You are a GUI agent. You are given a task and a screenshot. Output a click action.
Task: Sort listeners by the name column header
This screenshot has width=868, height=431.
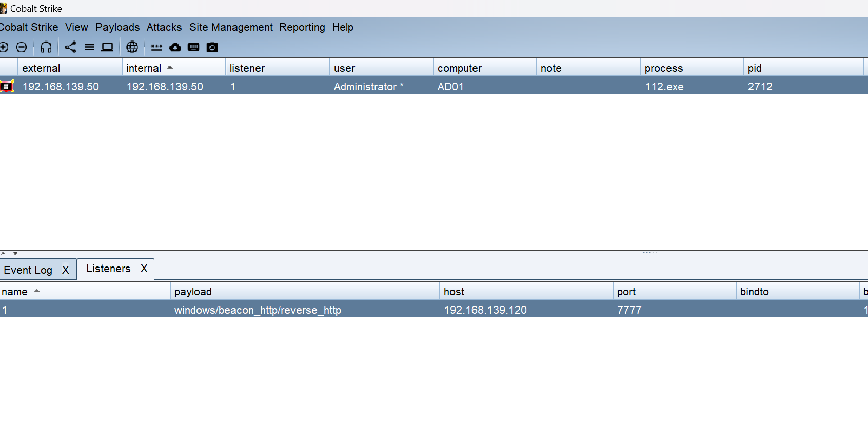[14, 292]
